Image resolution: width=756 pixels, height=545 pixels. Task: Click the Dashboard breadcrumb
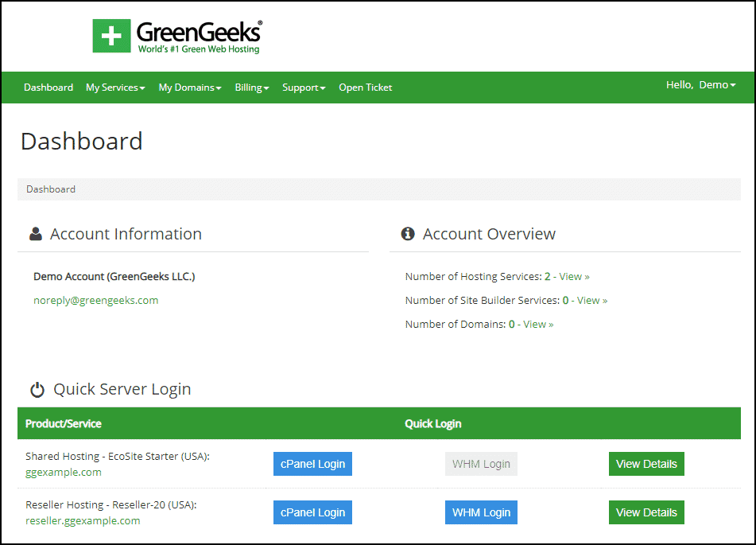[51, 189]
